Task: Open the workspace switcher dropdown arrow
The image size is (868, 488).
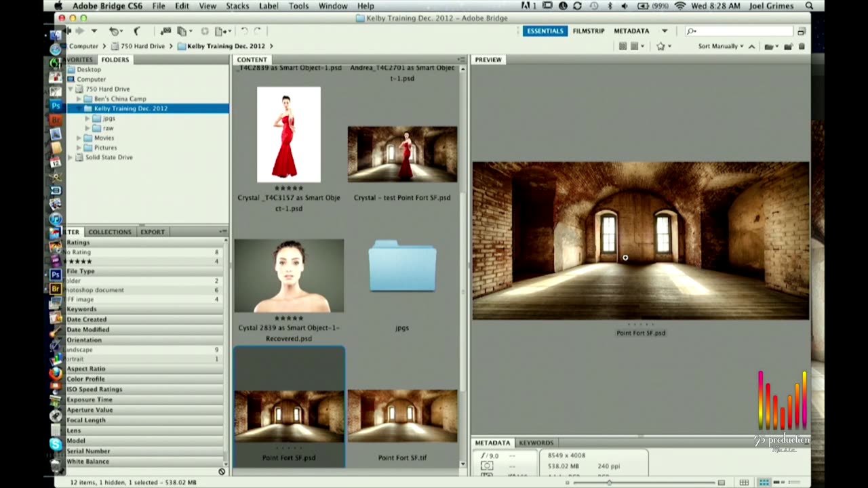Action: tap(665, 31)
